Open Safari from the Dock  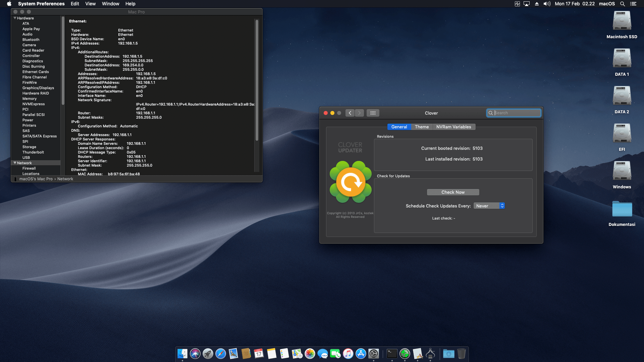(220, 354)
